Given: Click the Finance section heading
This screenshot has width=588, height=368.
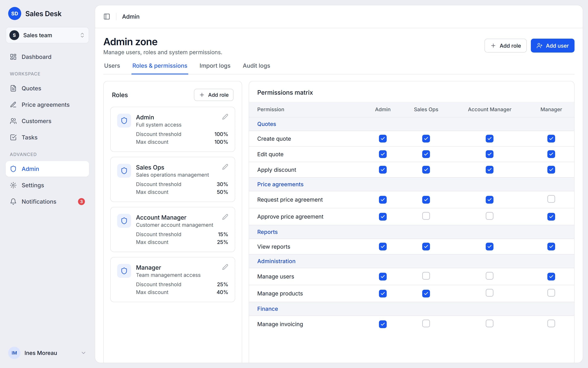Looking at the screenshot, I should click(267, 309).
